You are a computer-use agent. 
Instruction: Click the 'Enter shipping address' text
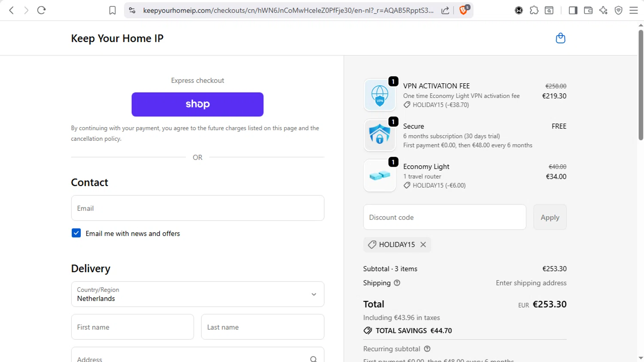click(531, 283)
